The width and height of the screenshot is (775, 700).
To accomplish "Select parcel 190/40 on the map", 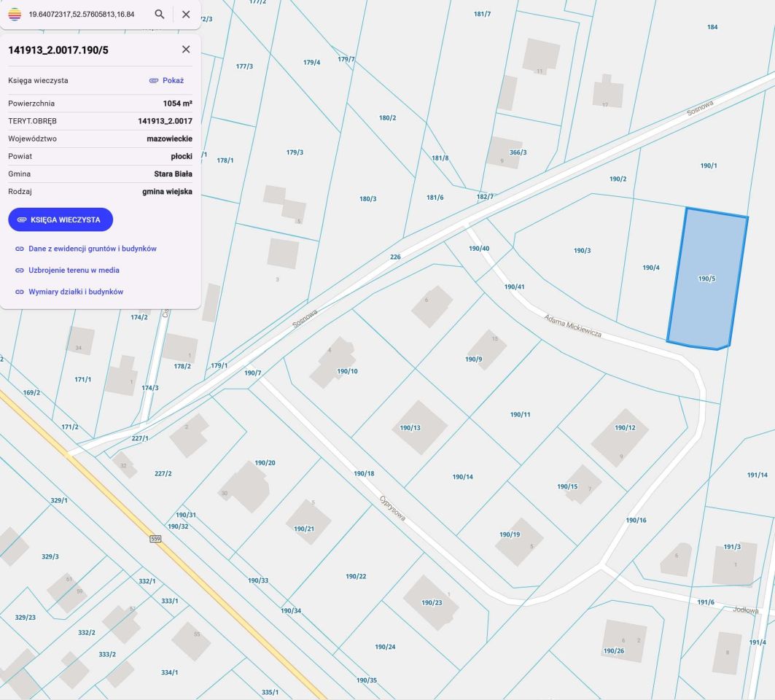I will pyautogui.click(x=479, y=249).
